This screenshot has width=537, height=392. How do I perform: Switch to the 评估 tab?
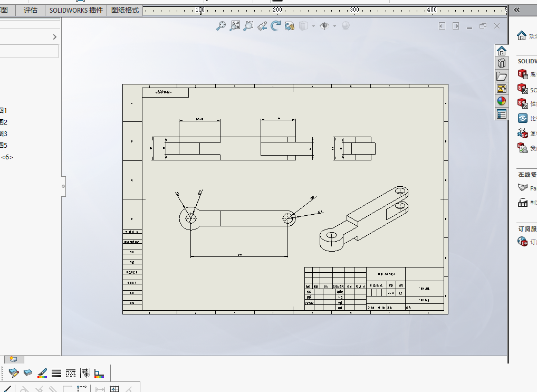coord(31,10)
